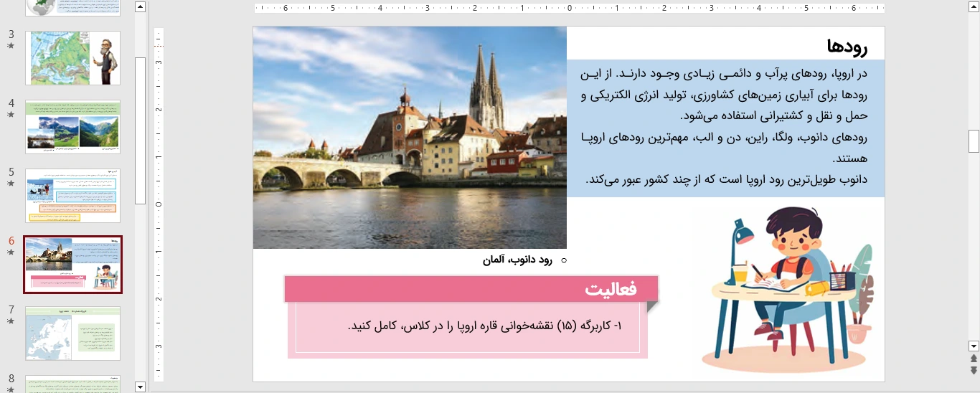The width and height of the screenshot is (980, 393).
Task: Click the main editor vertical scrollbar handle
Action: (x=974, y=141)
